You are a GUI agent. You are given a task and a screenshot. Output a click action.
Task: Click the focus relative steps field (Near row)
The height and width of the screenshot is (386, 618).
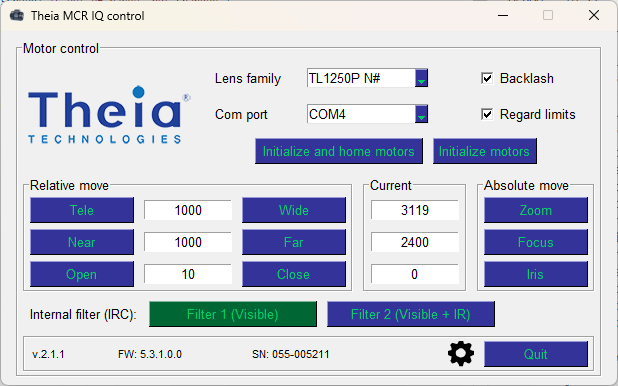(188, 242)
